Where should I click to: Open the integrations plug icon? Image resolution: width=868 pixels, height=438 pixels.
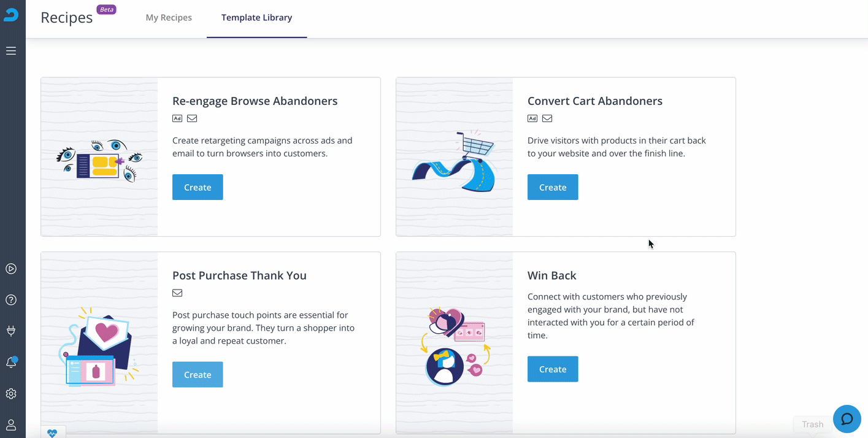pyautogui.click(x=11, y=331)
